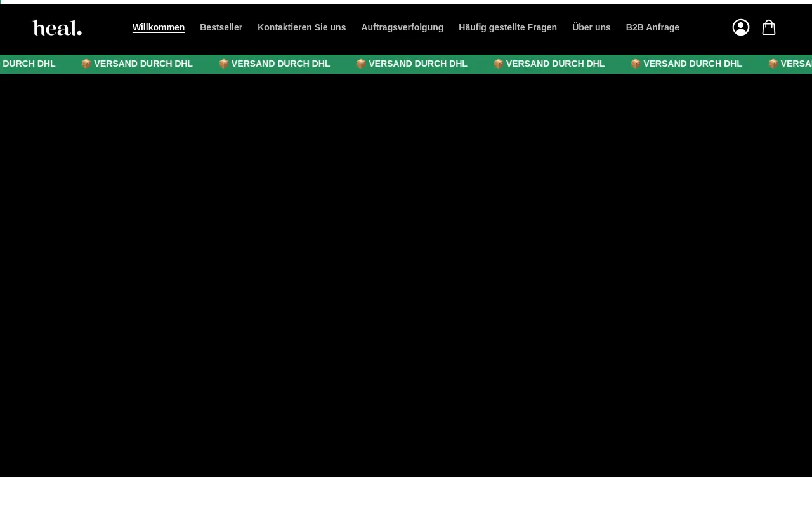This screenshot has height=508, width=812.
Task: Click the cut-off 'DURCH DHL' text at banner start
Action: click(x=29, y=63)
